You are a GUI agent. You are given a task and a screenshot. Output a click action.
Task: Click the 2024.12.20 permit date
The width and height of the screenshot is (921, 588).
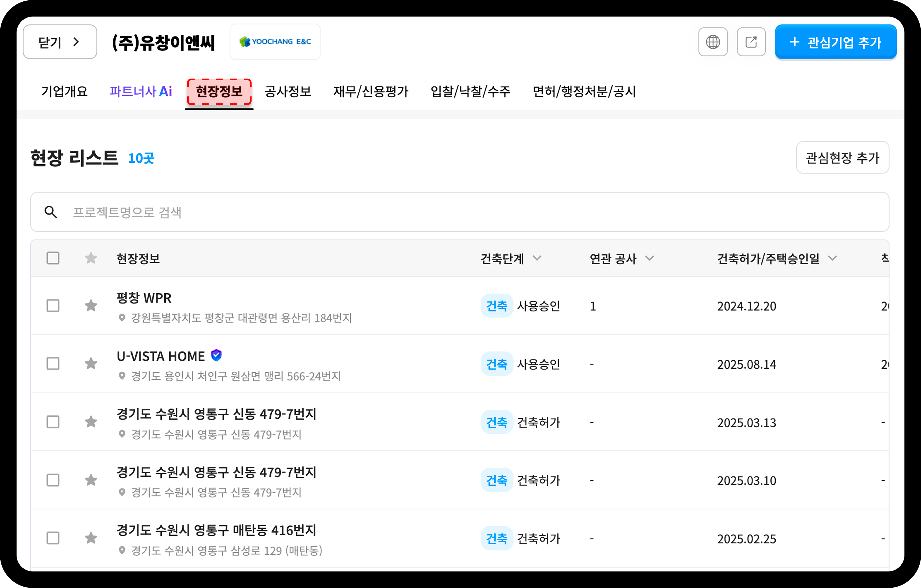746,306
